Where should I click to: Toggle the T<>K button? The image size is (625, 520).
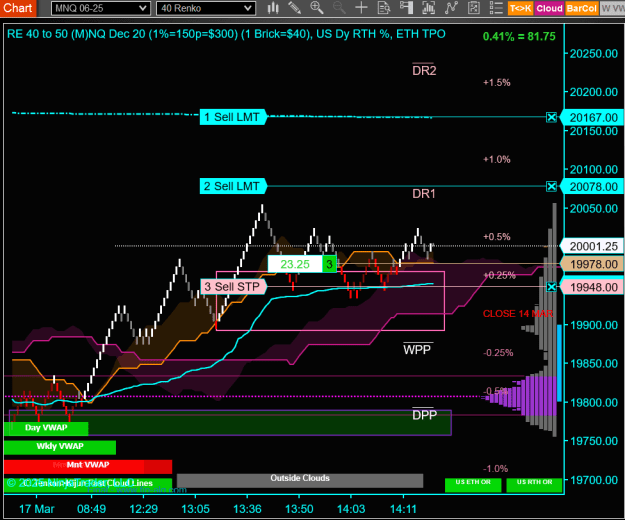[521, 8]
